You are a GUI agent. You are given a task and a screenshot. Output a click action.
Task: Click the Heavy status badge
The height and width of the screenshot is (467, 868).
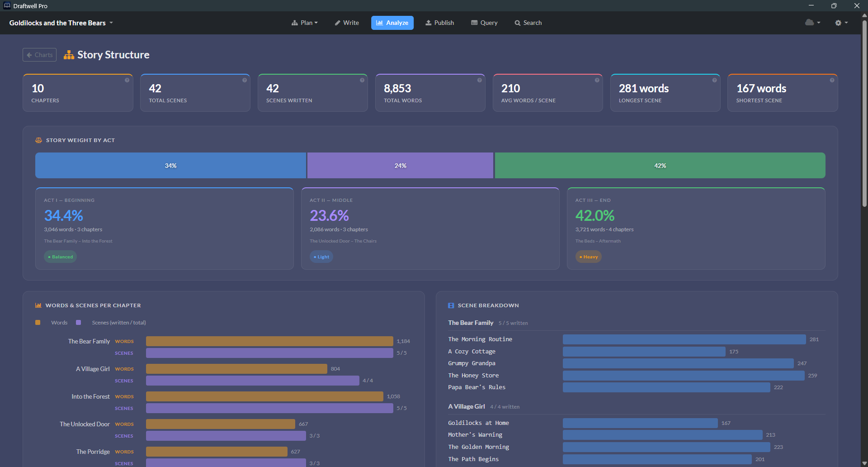[588, 257]
